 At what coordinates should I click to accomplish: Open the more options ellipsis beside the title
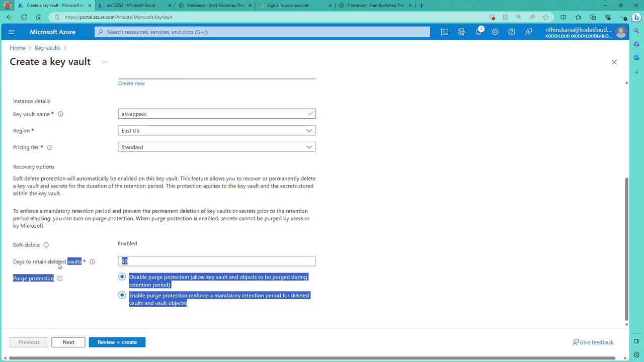point(104,62)
